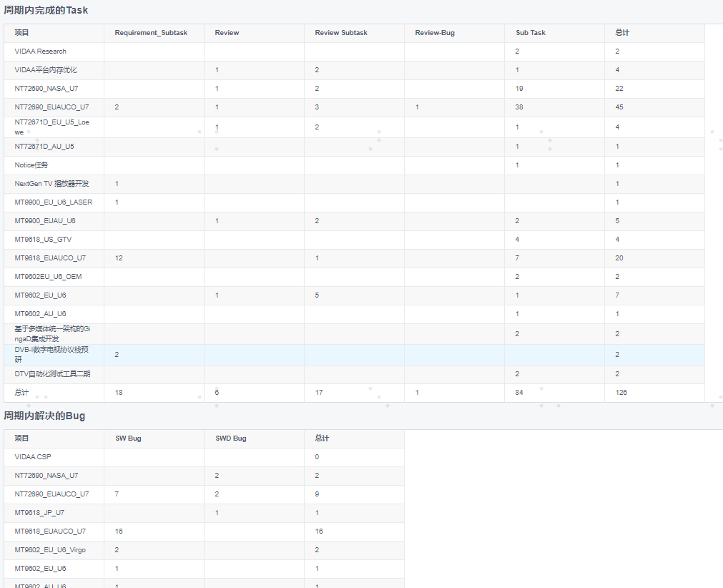The height and width of the screenshot is (588, 723).
Task: Click the grand total value 126
Action: [x=621, y=393]
